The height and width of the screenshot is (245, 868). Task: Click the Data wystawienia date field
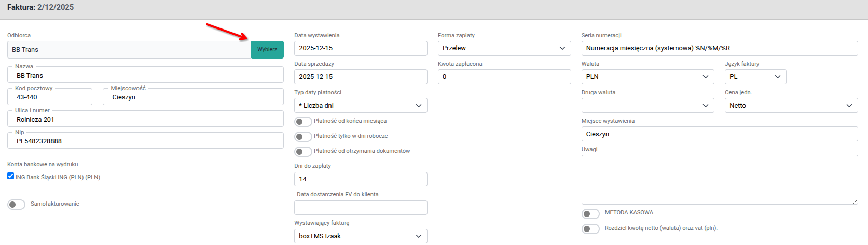pyautogui.click(x=361, y=48)
